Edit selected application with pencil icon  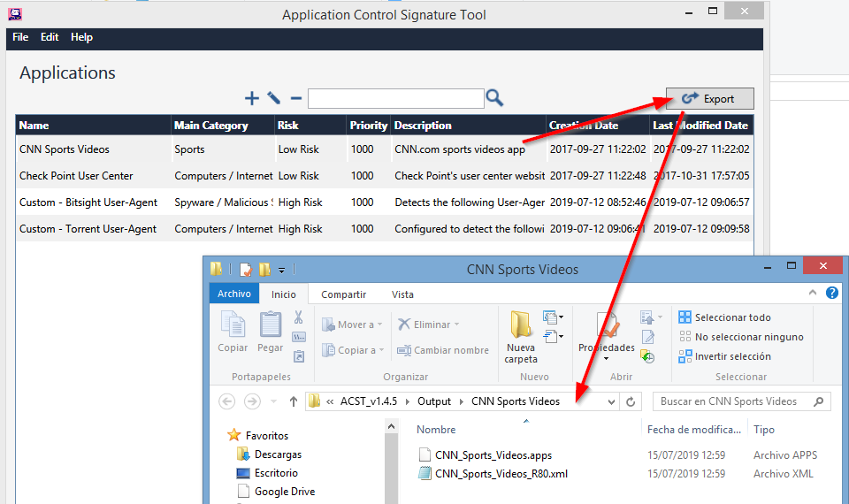pos(273,98)
